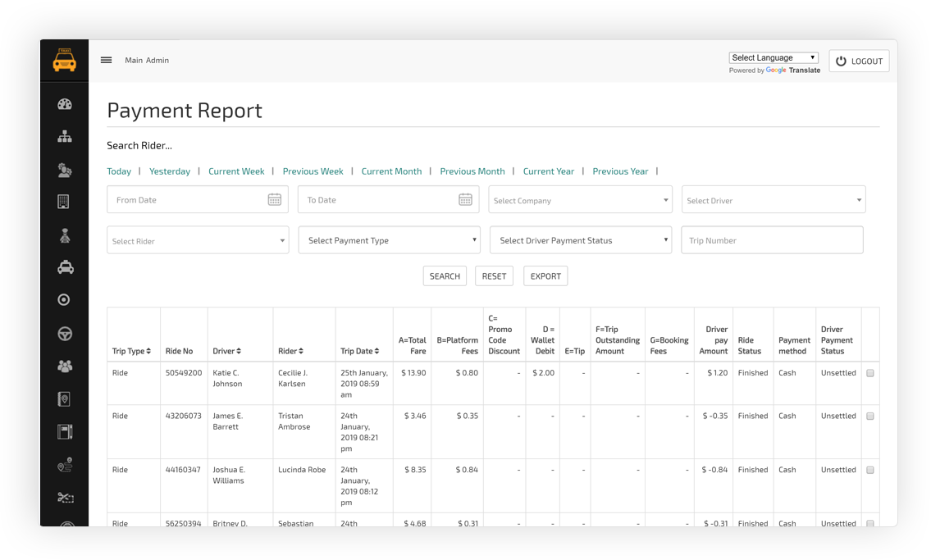Click inside the Trip Number field

tap(772, 239)
